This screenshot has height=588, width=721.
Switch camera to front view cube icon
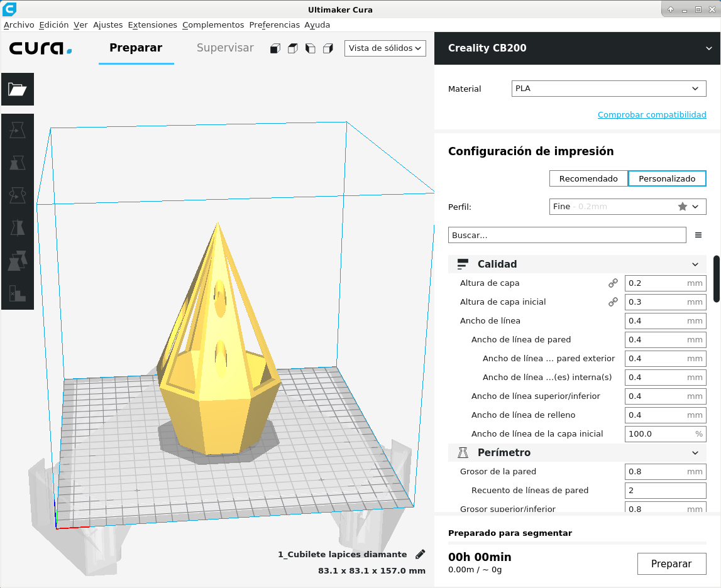(275, 48)
